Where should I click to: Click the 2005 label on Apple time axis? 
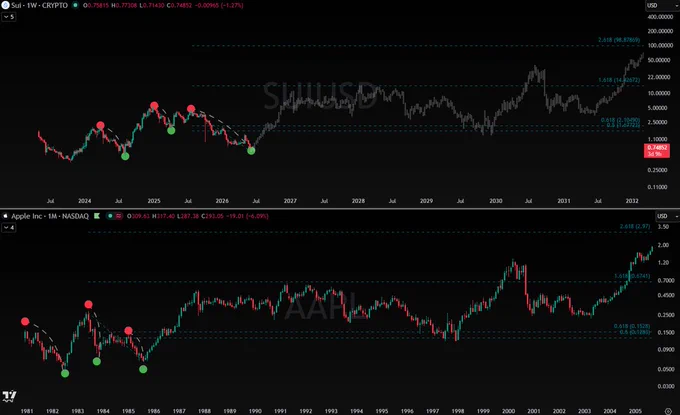click(635, 411)
